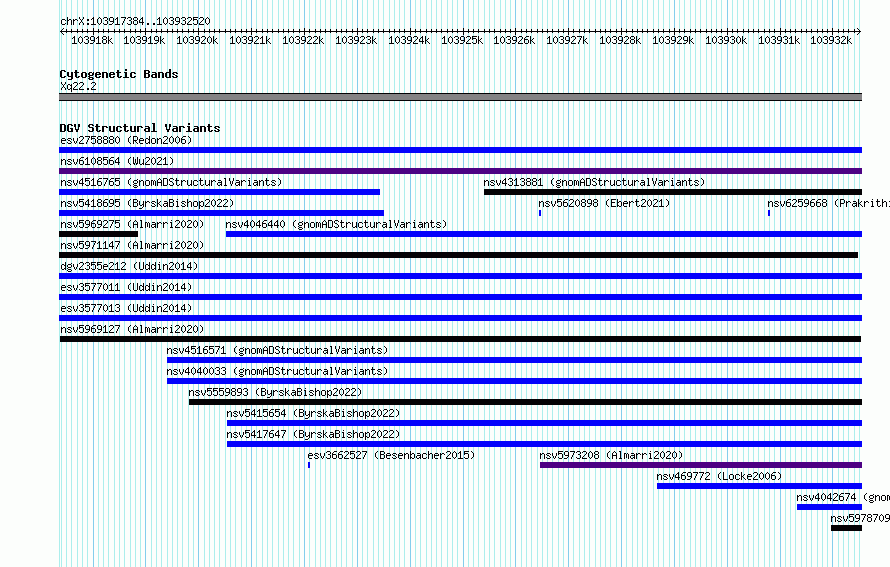
Task: Click the Xq22.2 cytogenetic band bar
Action: (x=460, y=97)
